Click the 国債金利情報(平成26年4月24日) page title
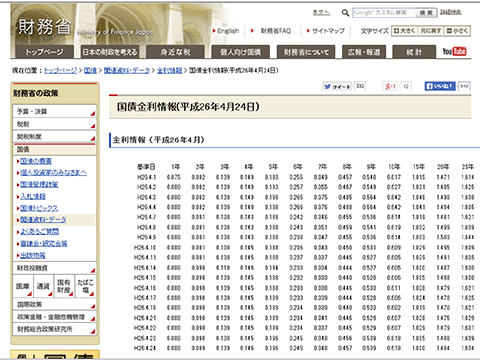This screenshot has width=480, height=360. pyautogui.click(x=188, y=107)
